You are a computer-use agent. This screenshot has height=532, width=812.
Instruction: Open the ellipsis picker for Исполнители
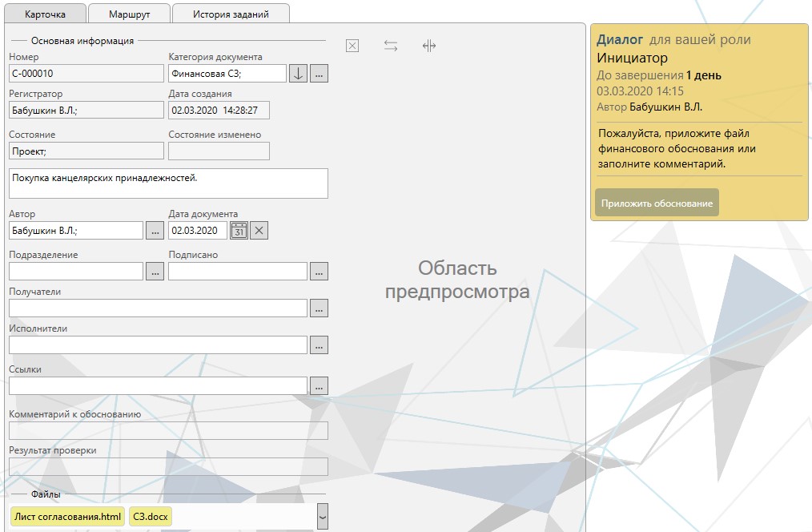(319, 345)
